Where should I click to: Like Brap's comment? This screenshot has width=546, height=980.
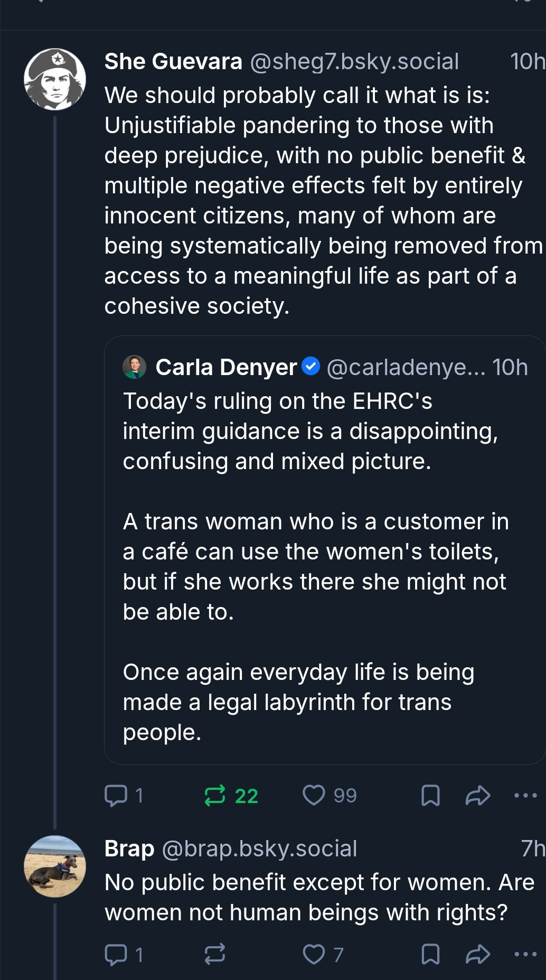point(314,954)
